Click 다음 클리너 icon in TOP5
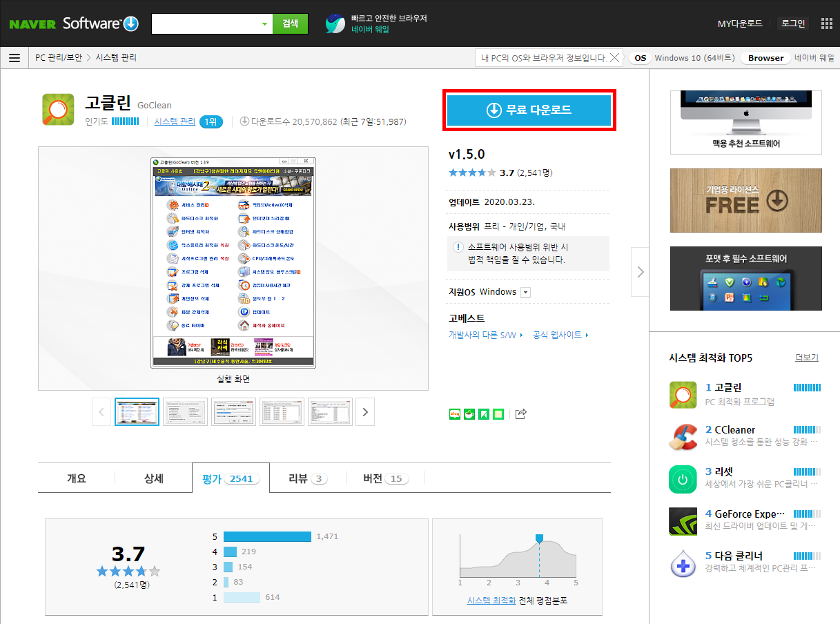This screenshot has width=840, height=624. [683, 563]
